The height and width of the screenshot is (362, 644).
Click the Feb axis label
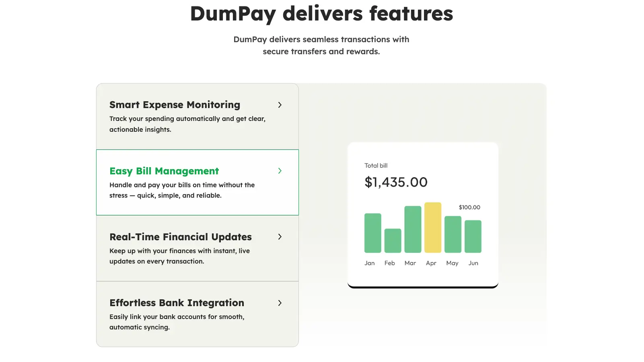(x=389, y=263)
